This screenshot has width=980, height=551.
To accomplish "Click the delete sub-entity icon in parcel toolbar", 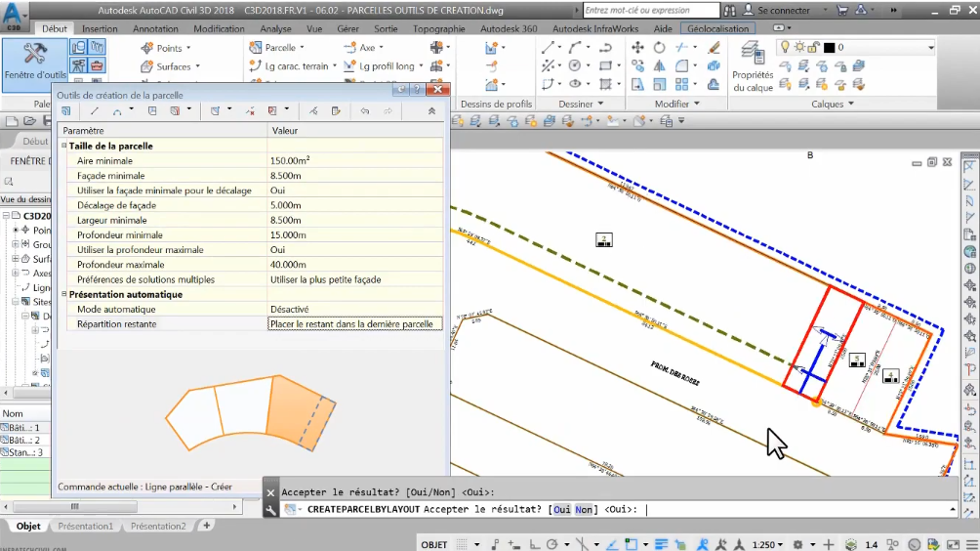I will [x=250, y=110].
